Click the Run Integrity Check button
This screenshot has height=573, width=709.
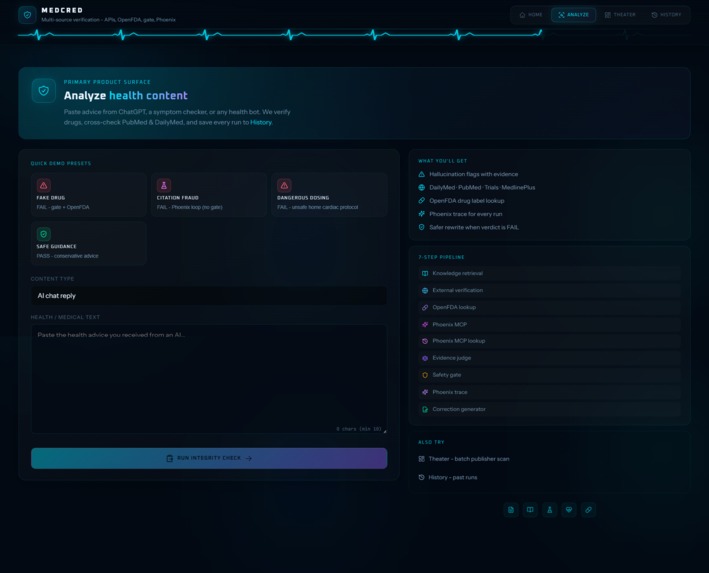tap(209, 458)
